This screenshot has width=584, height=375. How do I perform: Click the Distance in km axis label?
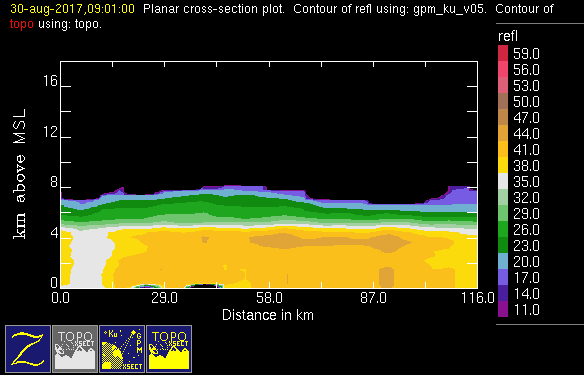[268, 315]
